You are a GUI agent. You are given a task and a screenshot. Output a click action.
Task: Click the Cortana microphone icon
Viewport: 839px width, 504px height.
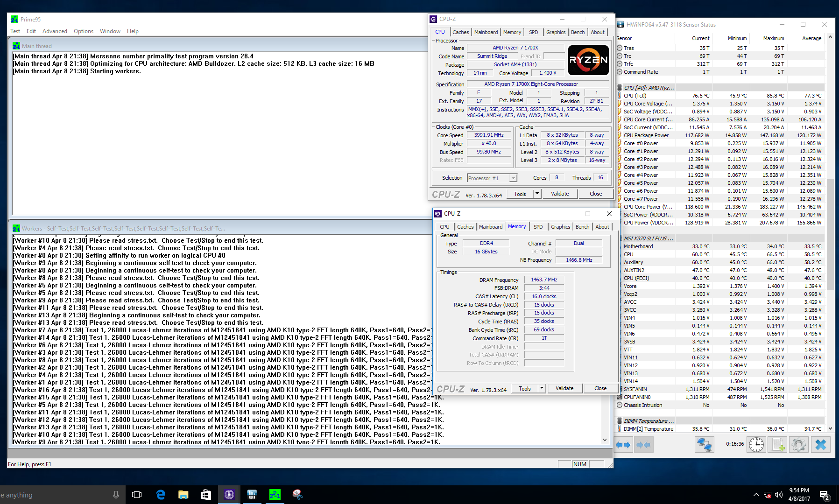click(116, 495)
